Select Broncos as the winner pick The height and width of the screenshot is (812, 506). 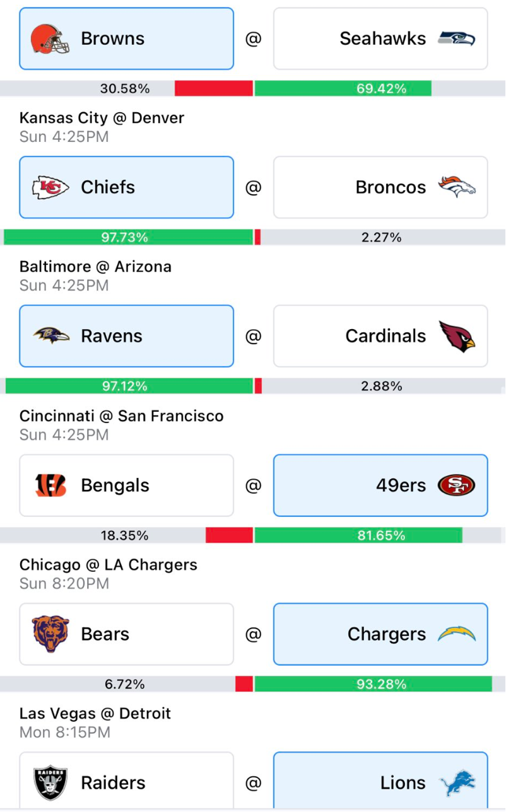[380, 187]
